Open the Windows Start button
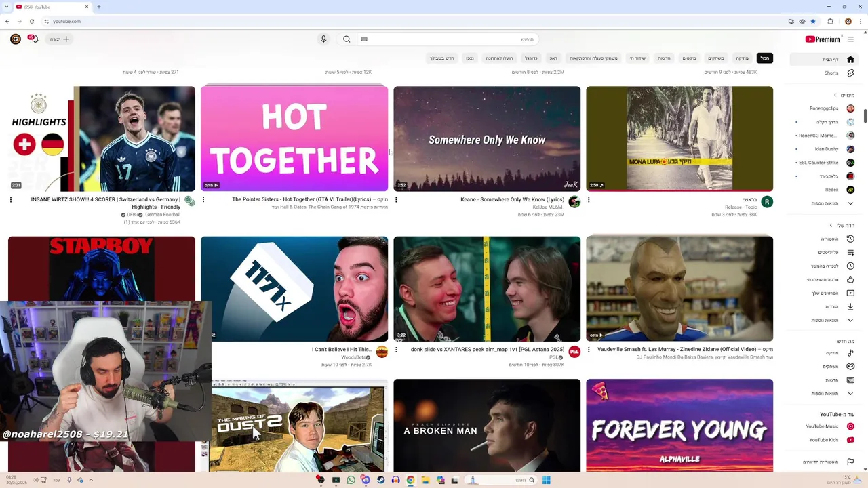The image size is (868, 488). coord(546,480)
